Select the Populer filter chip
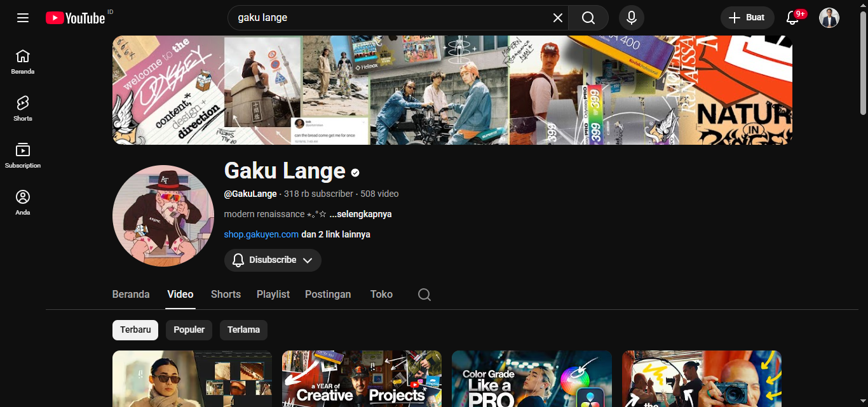The width and height of the screenshot is (868, 407). coord(189,330)
